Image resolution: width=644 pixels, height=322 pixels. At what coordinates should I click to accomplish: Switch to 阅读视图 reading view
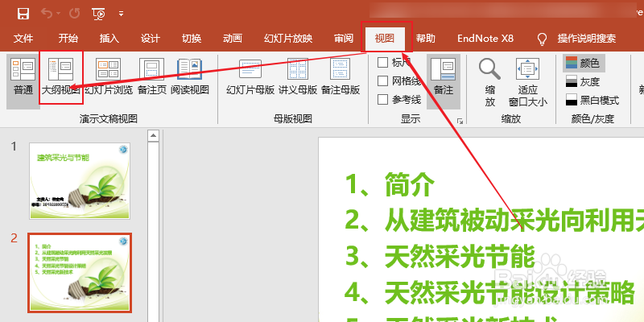(190, 78)
